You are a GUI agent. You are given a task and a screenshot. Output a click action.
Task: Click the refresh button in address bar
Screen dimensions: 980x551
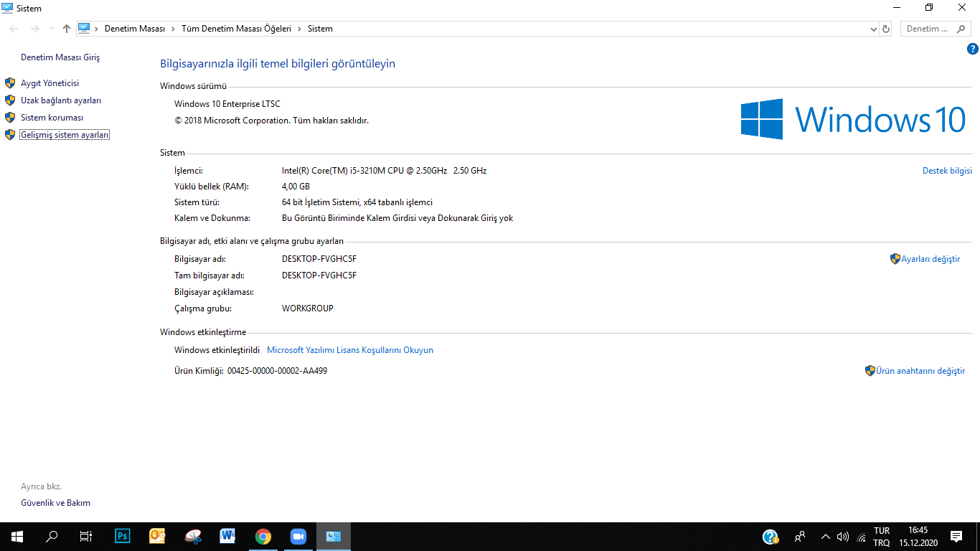886,29
